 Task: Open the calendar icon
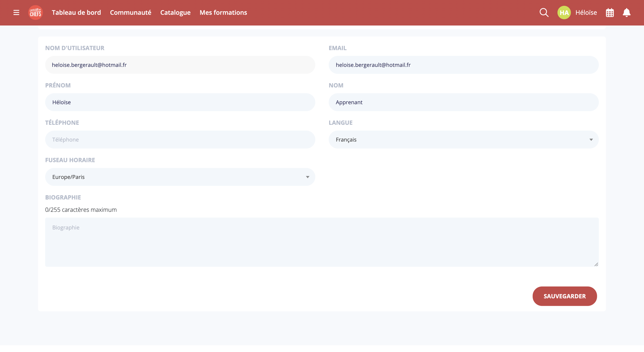pyautogui.click(x=610, y=13)
